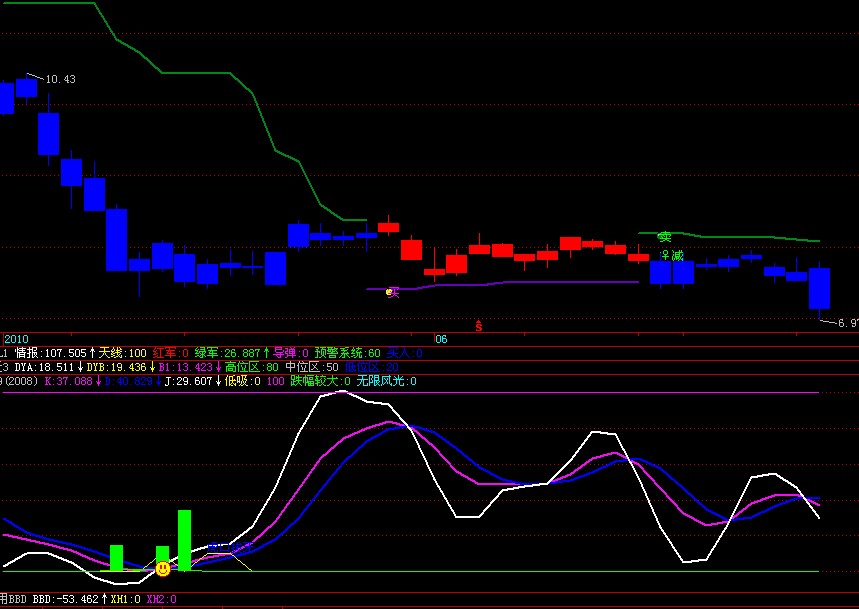Select the 天线:100 indicator value
The height and width of the screenshot is (609, 859).
122,353
